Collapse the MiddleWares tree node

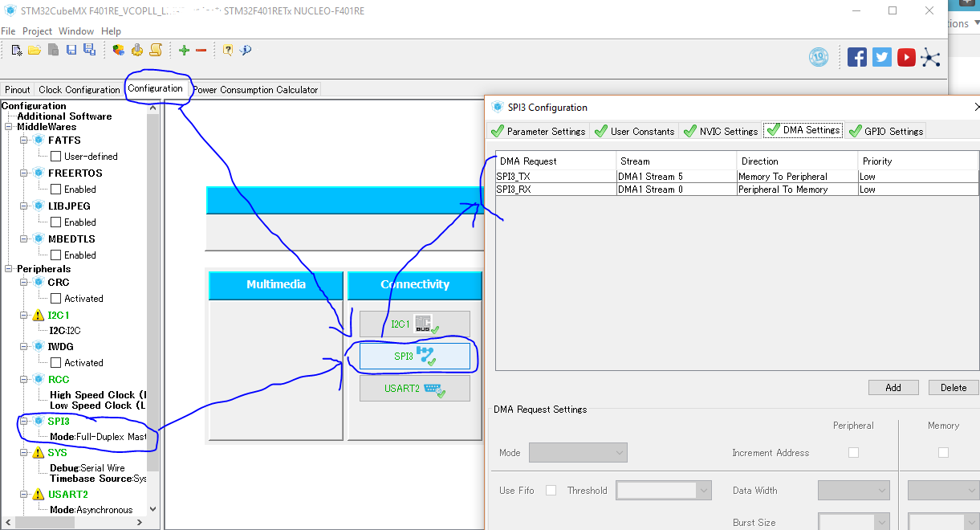tap(9, 127)
